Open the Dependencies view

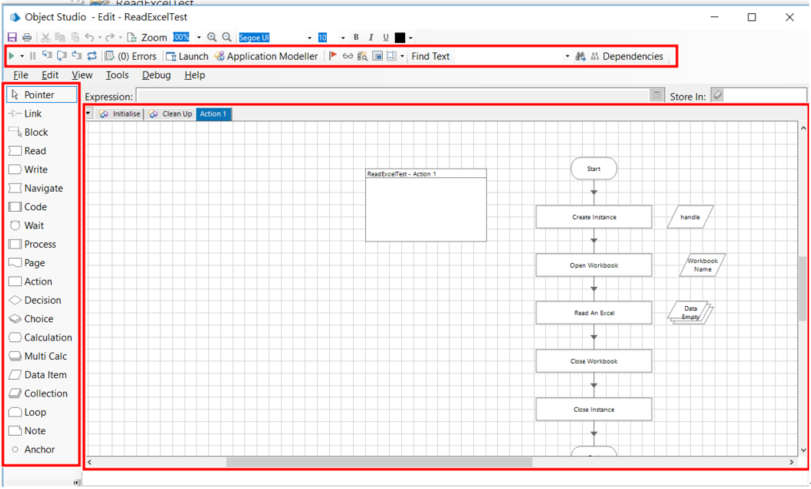pos(627,56)
